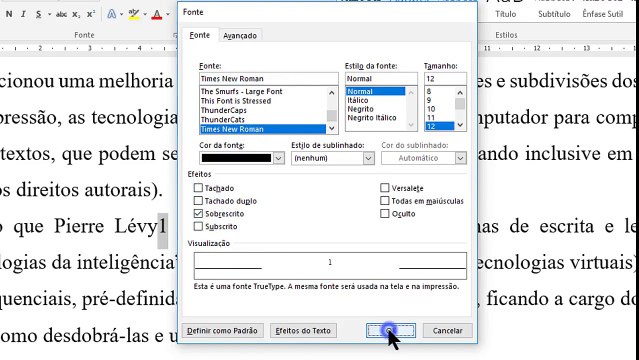Enable the Versalete checkbox

(x=385, y=188)
